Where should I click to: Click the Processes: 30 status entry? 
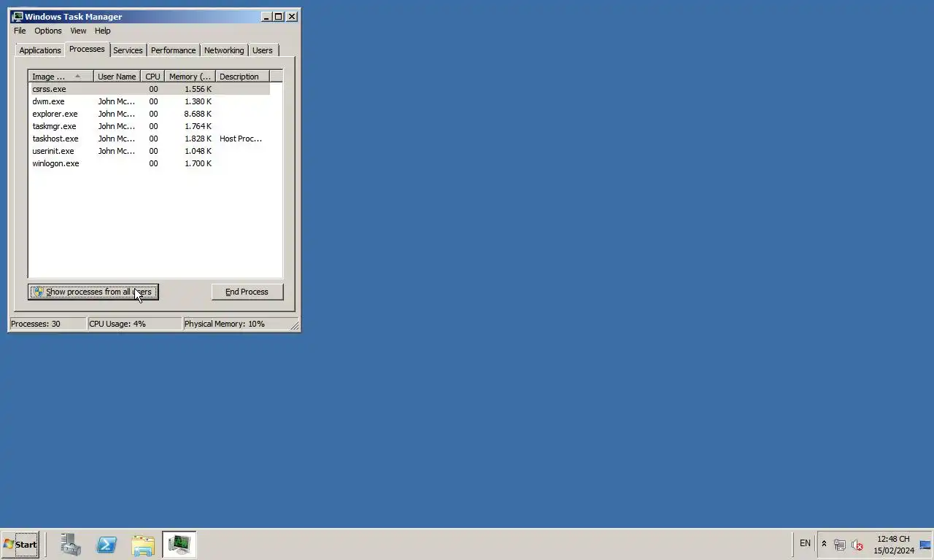(x=47, y=324)
